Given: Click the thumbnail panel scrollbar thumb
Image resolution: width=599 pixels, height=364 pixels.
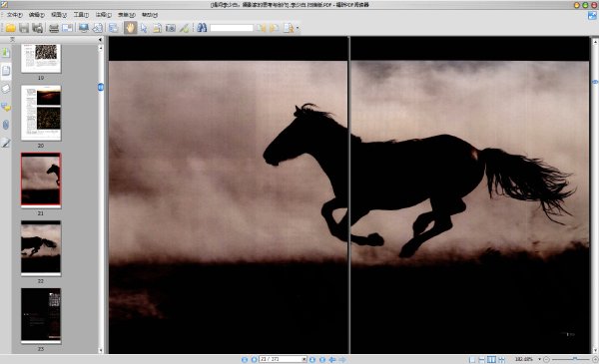Looking at the screenshot, I should [101, 88].
